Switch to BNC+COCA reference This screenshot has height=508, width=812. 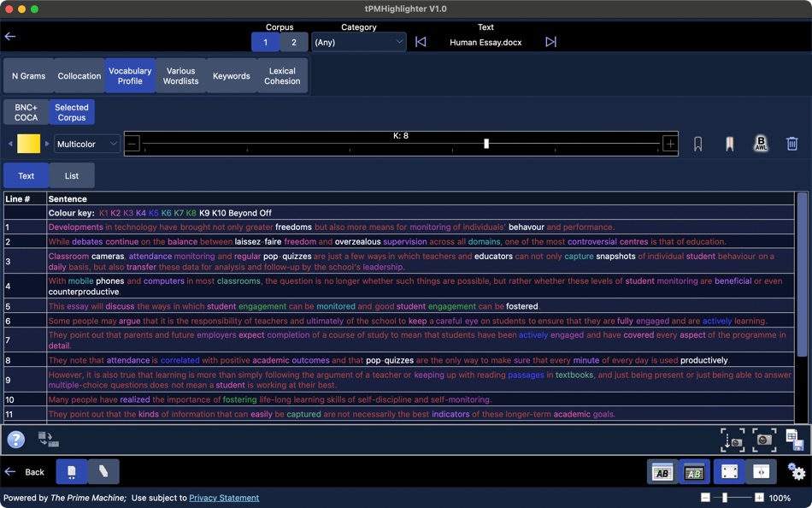click(26, 112)
